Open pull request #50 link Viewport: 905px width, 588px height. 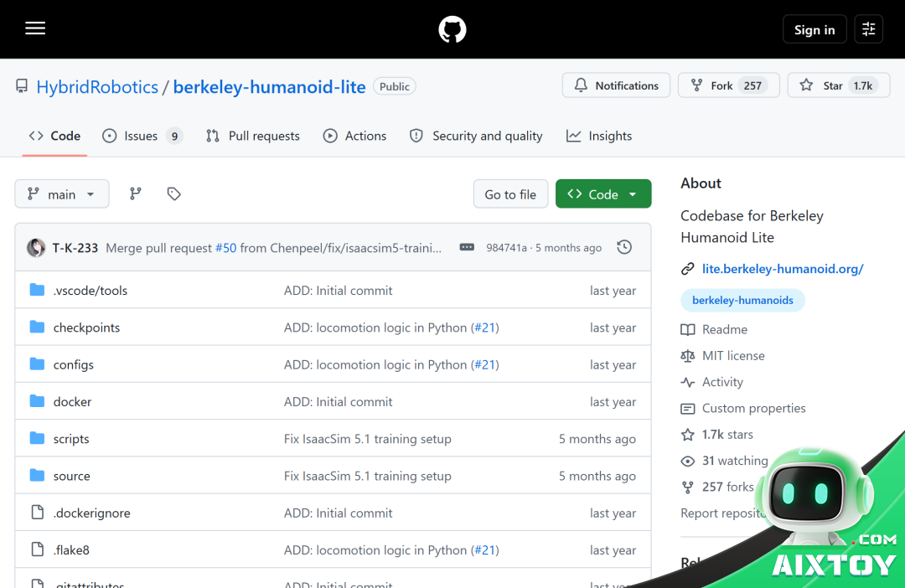(x=225, y=248)
